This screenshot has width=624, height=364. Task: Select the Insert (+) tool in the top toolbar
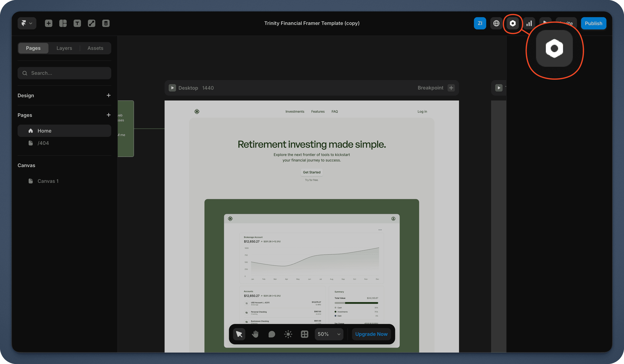[x=48, y=23]
